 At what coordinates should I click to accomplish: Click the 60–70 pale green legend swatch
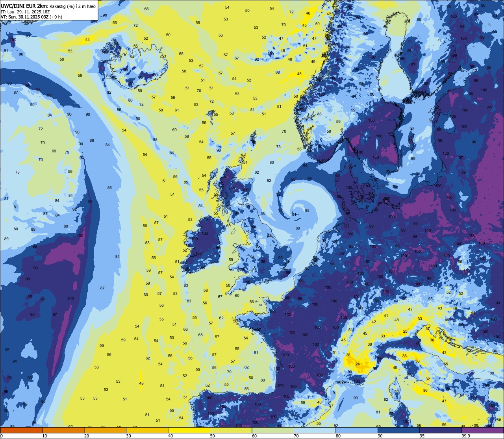[x=273, y=430]
